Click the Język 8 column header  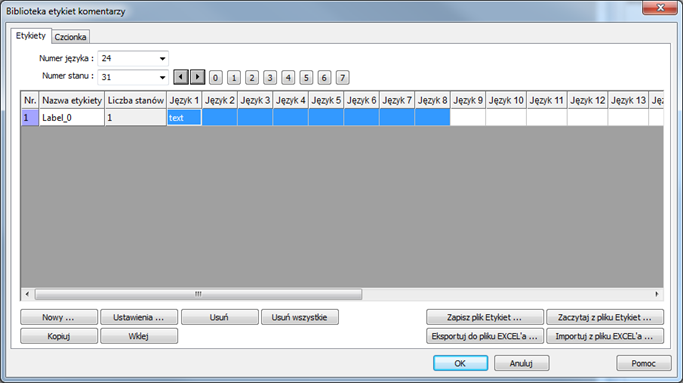coord(433,100)
